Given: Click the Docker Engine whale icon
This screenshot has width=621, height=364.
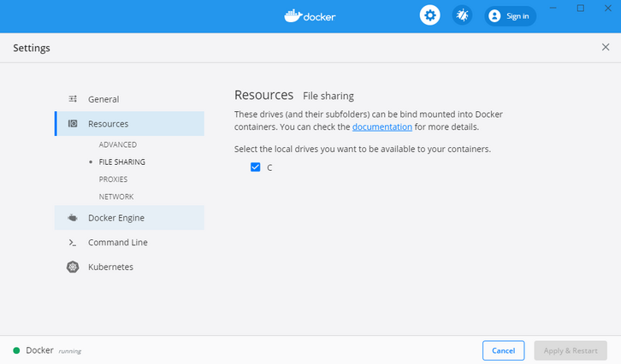Looking at the screenshot, I should (73, 218).
